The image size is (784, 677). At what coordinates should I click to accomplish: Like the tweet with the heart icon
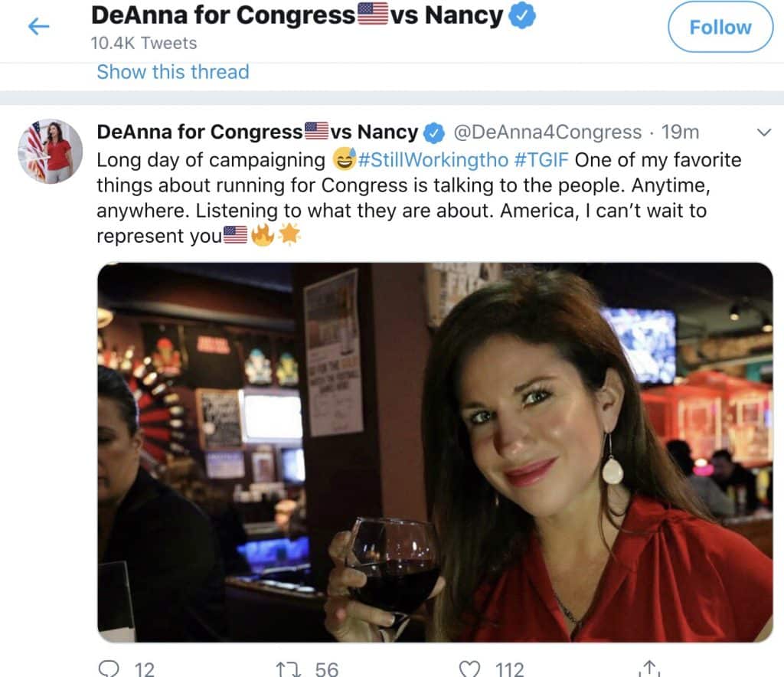click(x=469, y=669)
